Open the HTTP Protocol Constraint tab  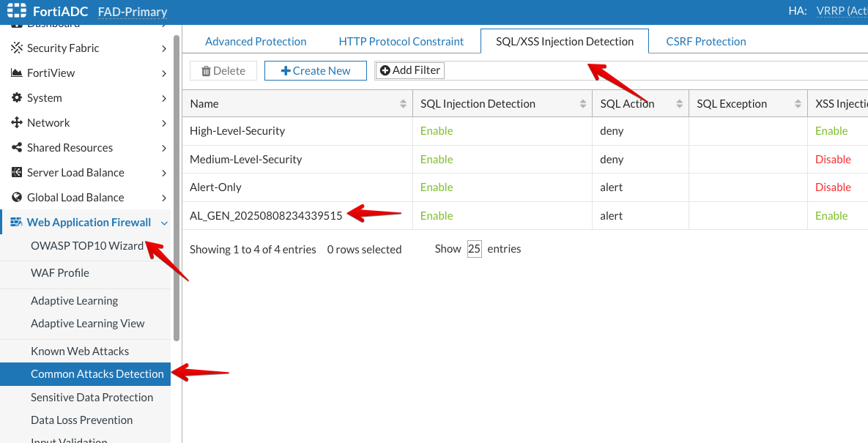pyautogui.click(x=401, y=42)
